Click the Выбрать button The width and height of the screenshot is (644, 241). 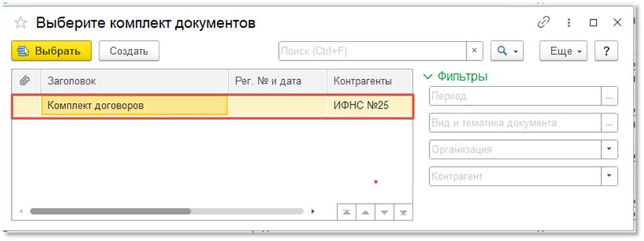tap(52, 52)
